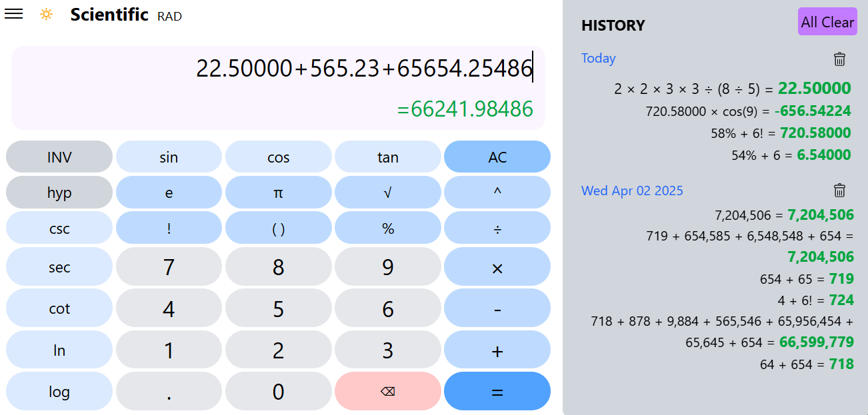
Task: Select the history result 720.58000
Action: point(815,133)
